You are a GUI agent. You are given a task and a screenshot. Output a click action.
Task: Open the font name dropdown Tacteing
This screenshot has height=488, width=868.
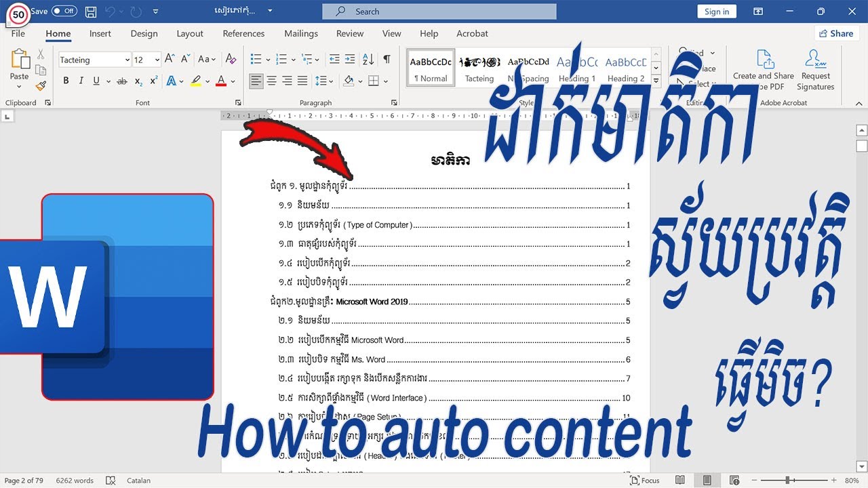[127, 60]
